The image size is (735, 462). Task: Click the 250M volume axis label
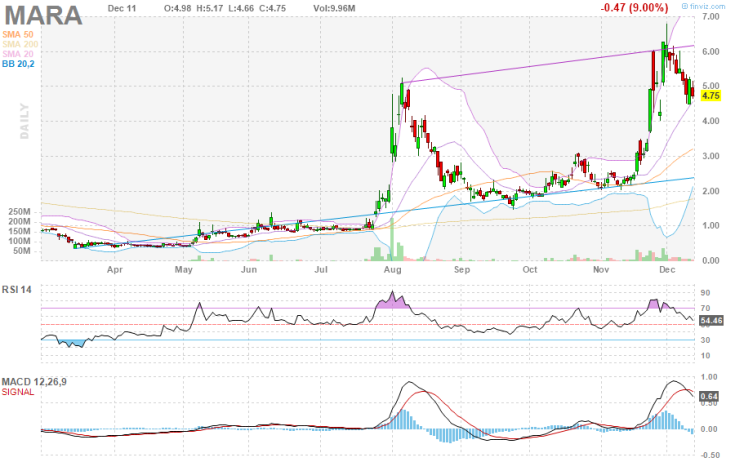[19, 212]
